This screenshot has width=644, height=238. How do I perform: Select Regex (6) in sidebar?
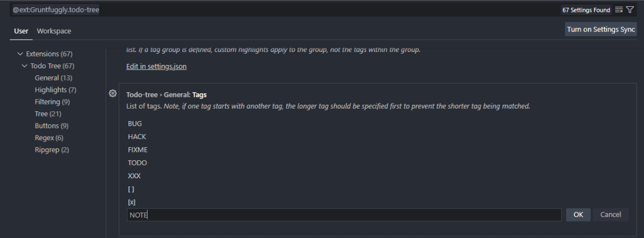pos(49,138)
